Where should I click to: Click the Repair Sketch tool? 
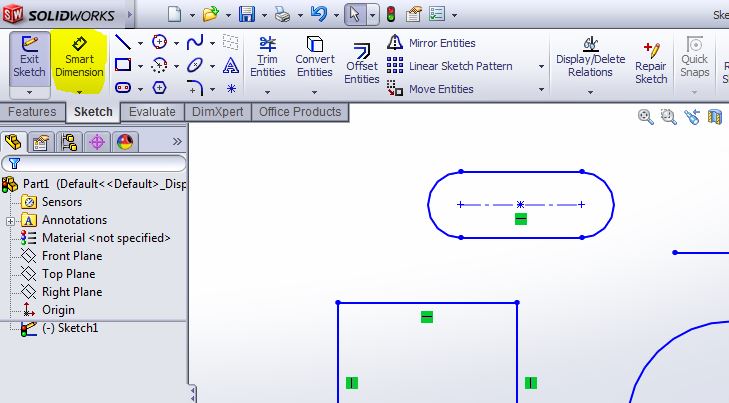[x=651, y=63]
